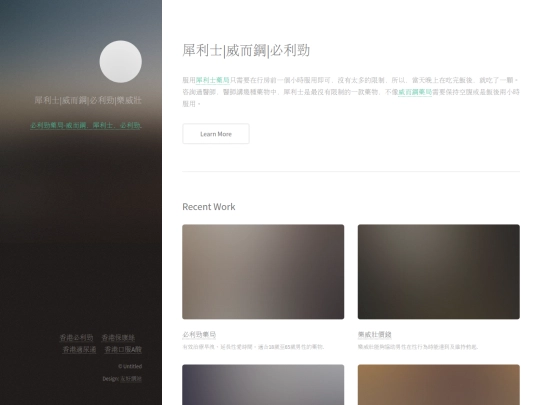Open the 香港必利勁 footer link

[x=76, y=338]
